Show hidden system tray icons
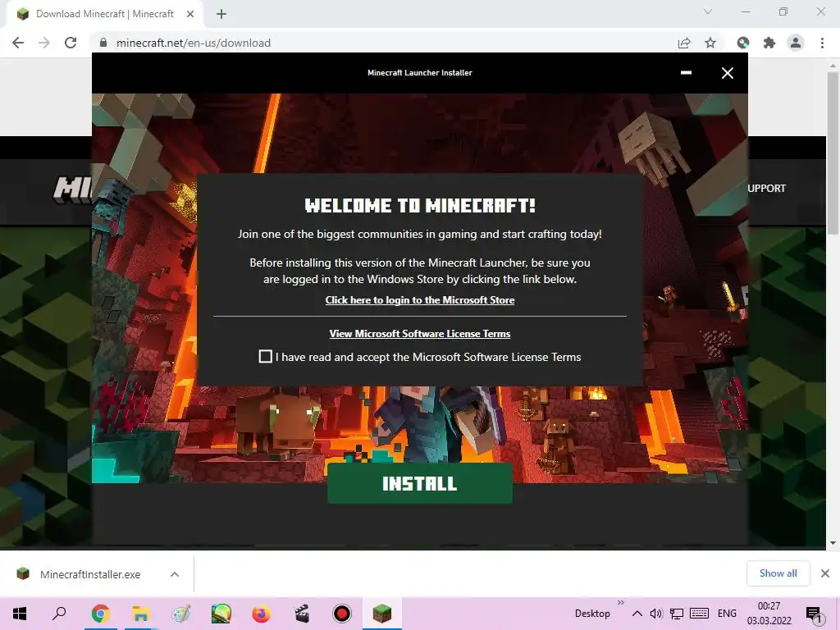The image size is (840, 630). tap(637, 614)
